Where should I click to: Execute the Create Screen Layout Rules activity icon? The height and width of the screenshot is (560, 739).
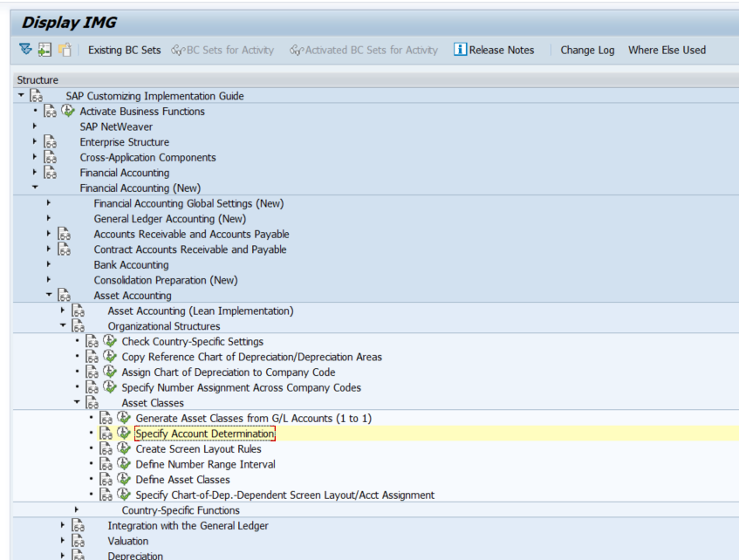[x=124, y=448]
